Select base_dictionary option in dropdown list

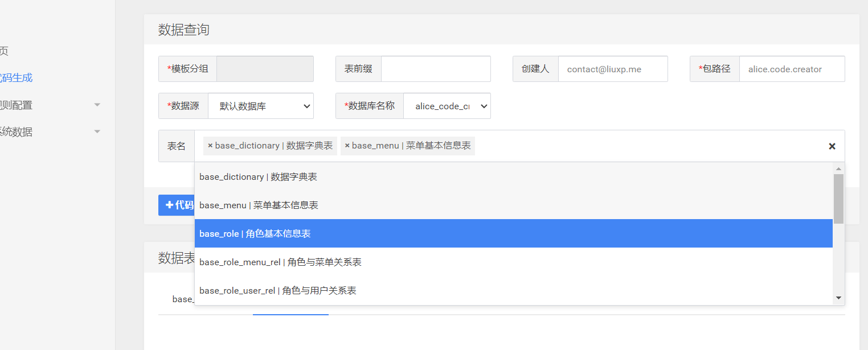coord(514,177)
